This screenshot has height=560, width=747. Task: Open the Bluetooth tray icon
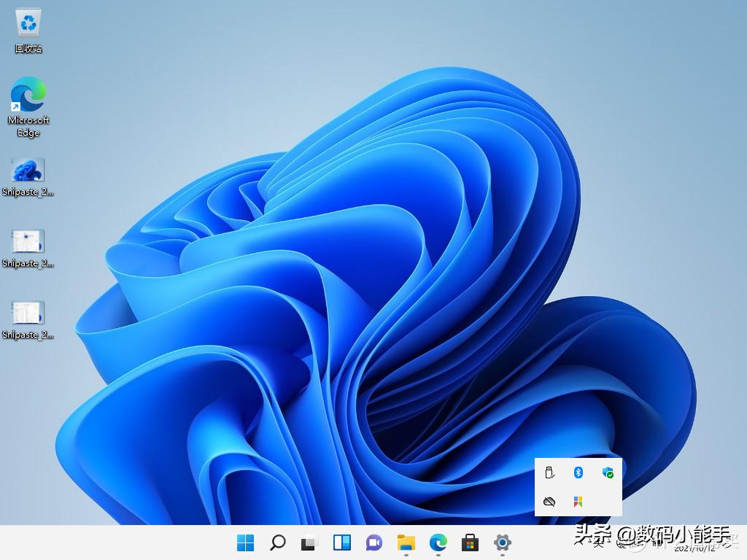click(578, 472)
